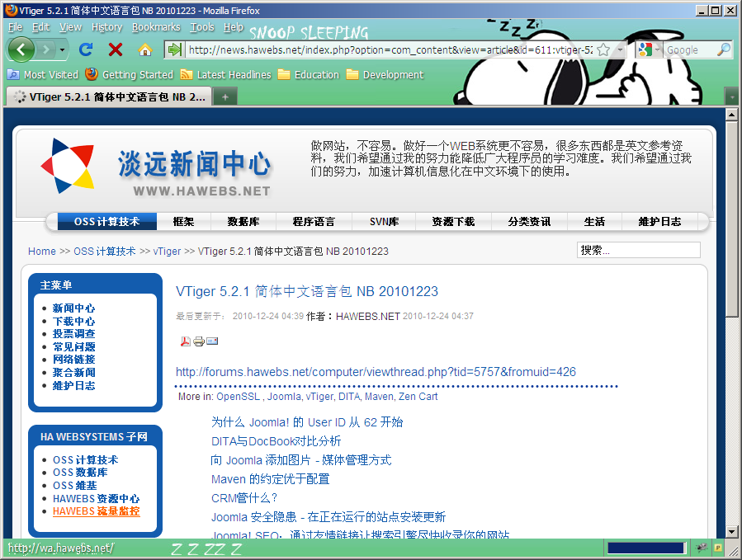Select the 数据库 navigation tab
742x560 pixels.
point(243,221)
